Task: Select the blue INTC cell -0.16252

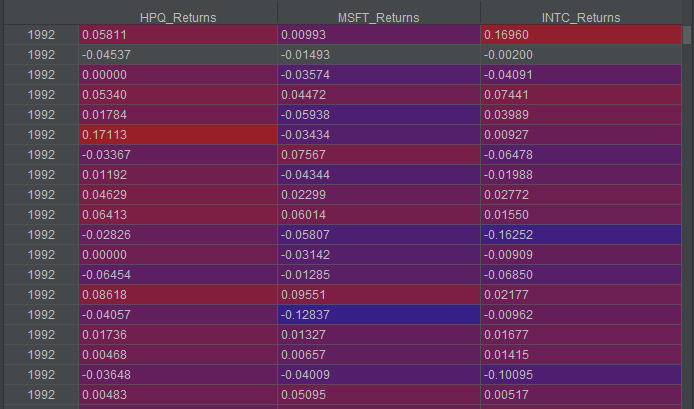Action: [x=581, y=235]
